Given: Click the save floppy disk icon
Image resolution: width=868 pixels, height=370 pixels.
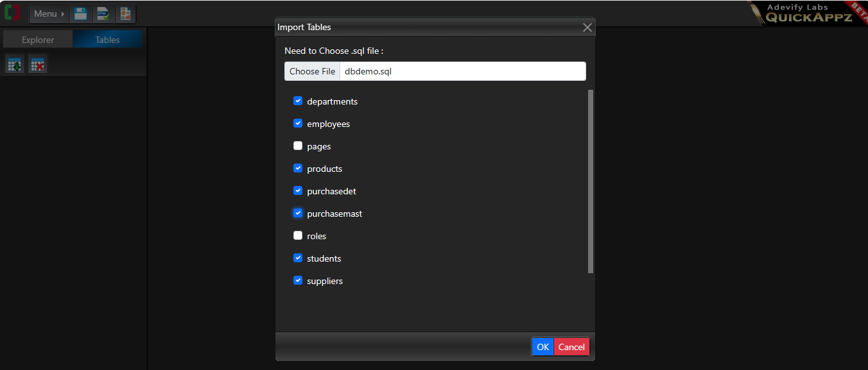Looking at the screenshot, I should click(x=80, y=13).
